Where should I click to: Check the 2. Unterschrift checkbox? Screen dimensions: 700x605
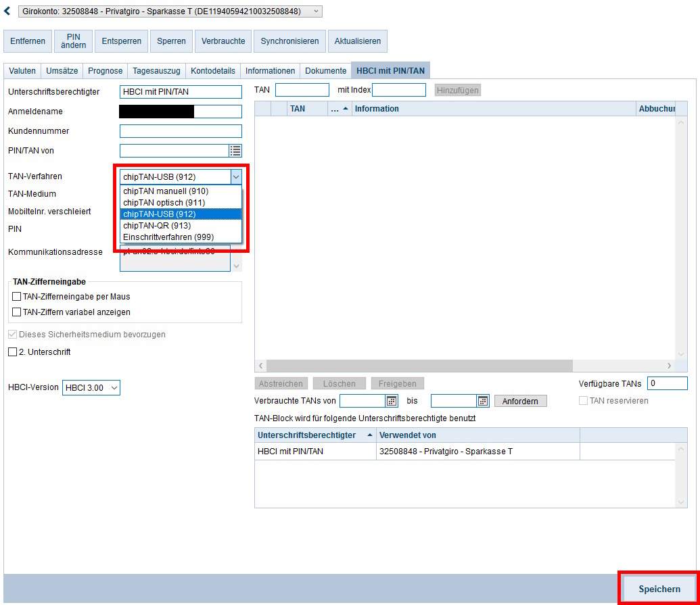point(12,352)
